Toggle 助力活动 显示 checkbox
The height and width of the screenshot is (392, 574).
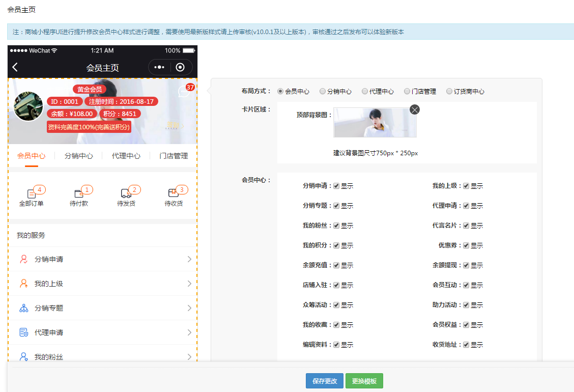(x=466, y=305)
